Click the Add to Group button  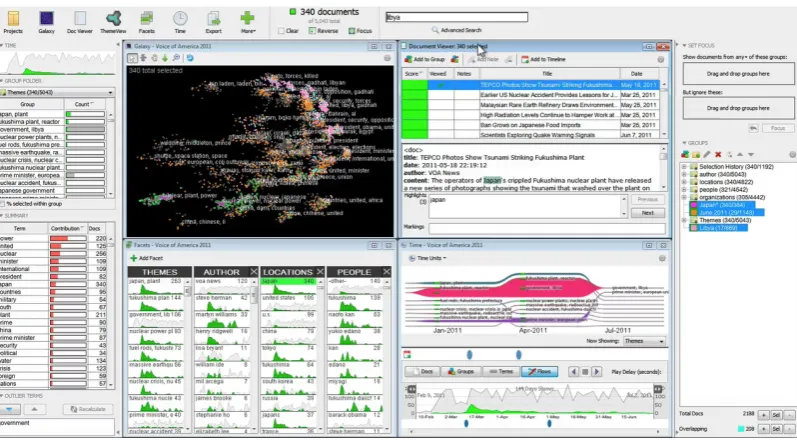[424, 59]
